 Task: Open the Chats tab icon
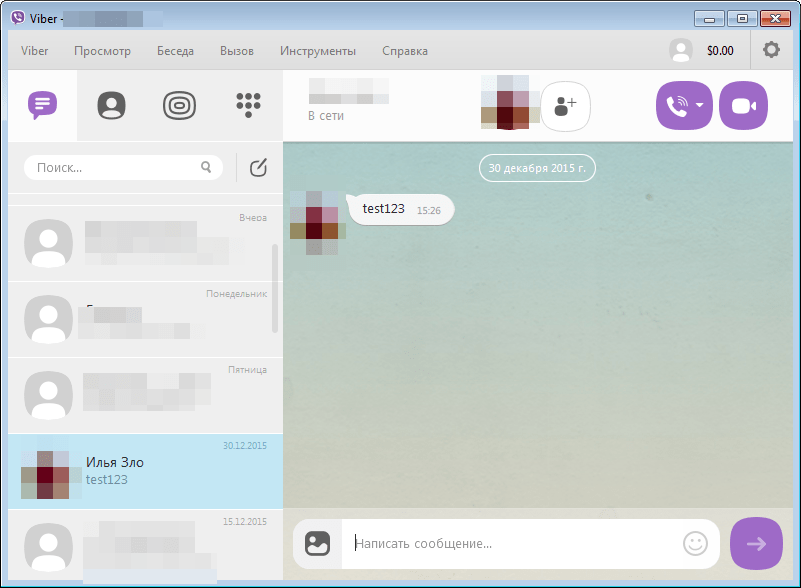tap(42, 105)
